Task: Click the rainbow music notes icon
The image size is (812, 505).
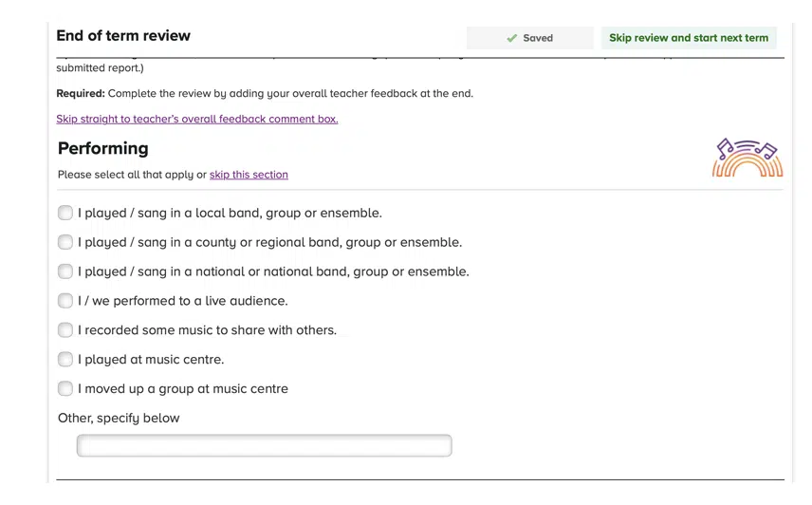Action: (747, 158)
